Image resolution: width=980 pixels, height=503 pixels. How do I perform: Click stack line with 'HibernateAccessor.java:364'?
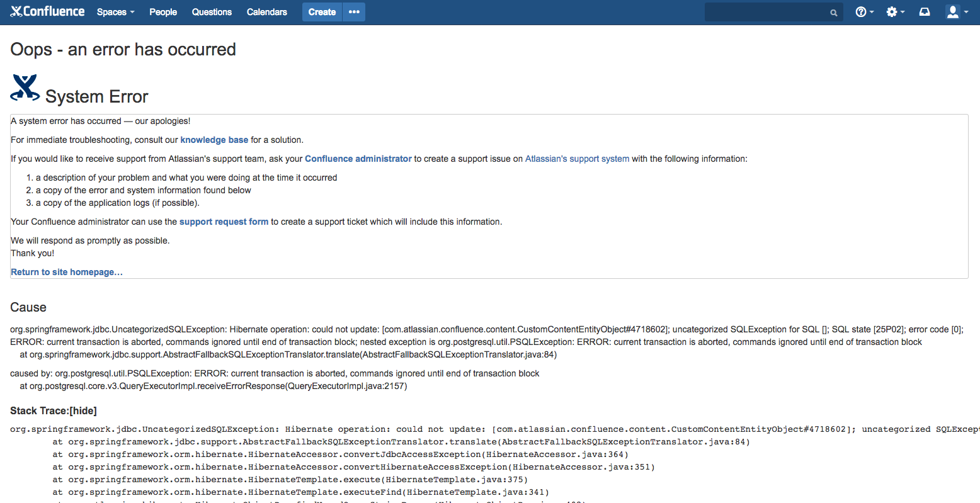coord(340,455)
